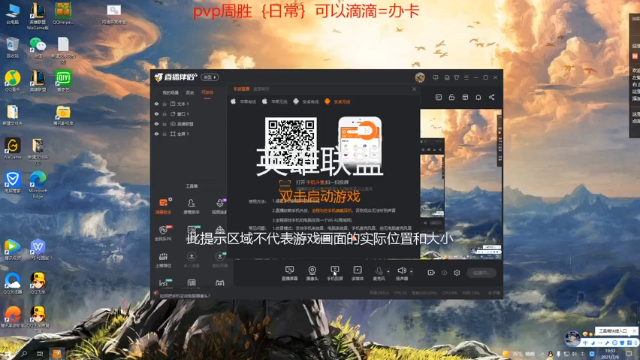
Task: Switch to the second grey tab in mobile dialog
Action: (261, 89)
